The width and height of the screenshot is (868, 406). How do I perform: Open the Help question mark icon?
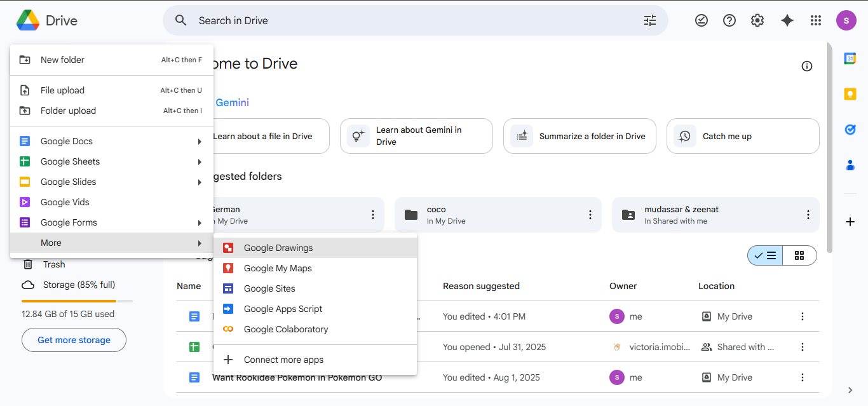pyautogui.click(x=729, y=20)
